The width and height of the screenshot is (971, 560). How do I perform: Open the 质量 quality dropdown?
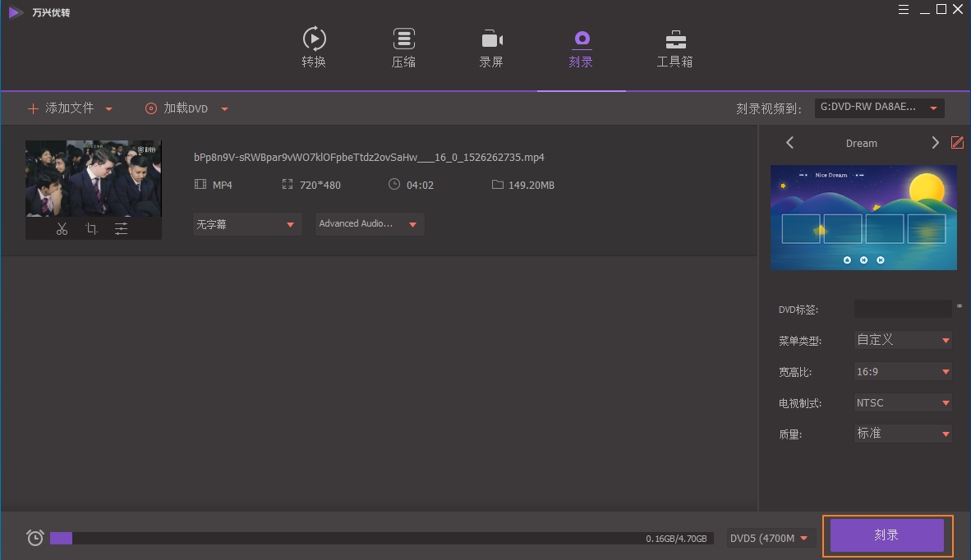coord(902,434)
